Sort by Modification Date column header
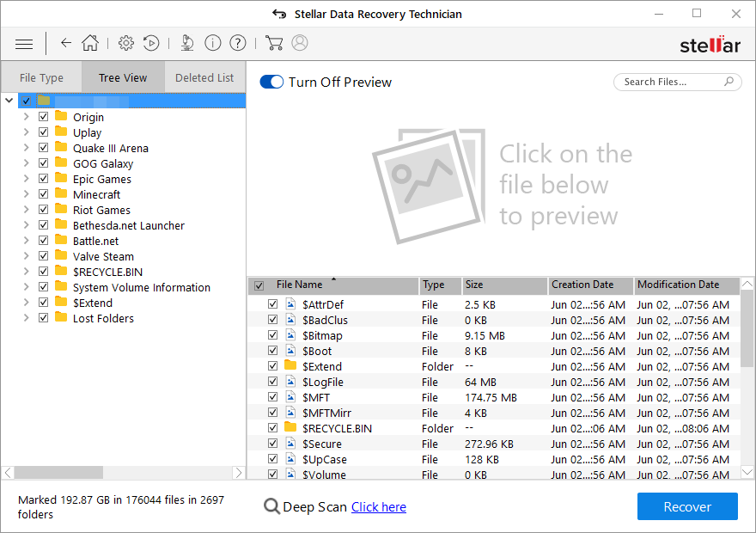 tap(686, 285)
